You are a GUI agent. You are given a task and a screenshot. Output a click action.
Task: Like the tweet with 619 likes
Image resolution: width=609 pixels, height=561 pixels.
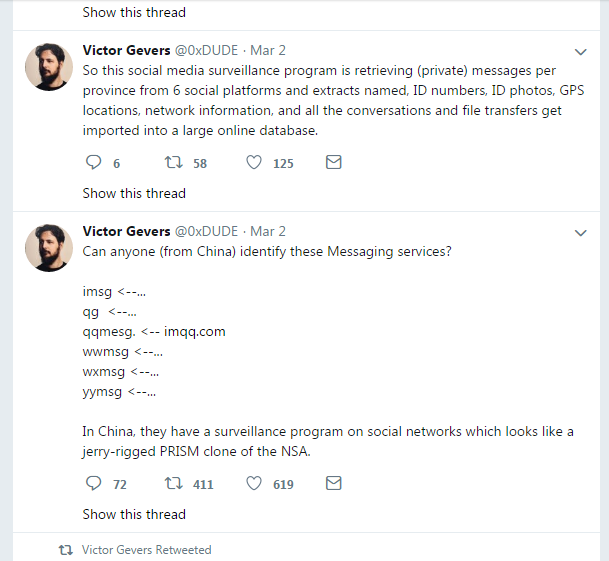pos(254,484)
